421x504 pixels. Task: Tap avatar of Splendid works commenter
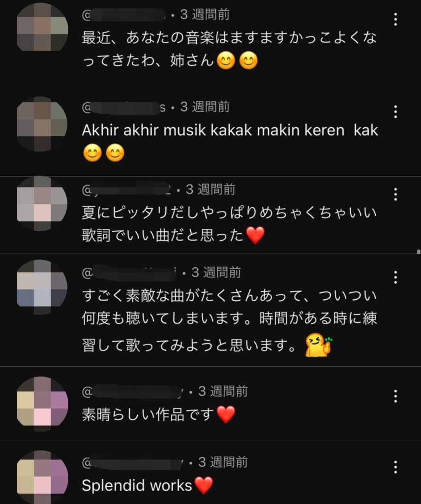click(42, 477)
